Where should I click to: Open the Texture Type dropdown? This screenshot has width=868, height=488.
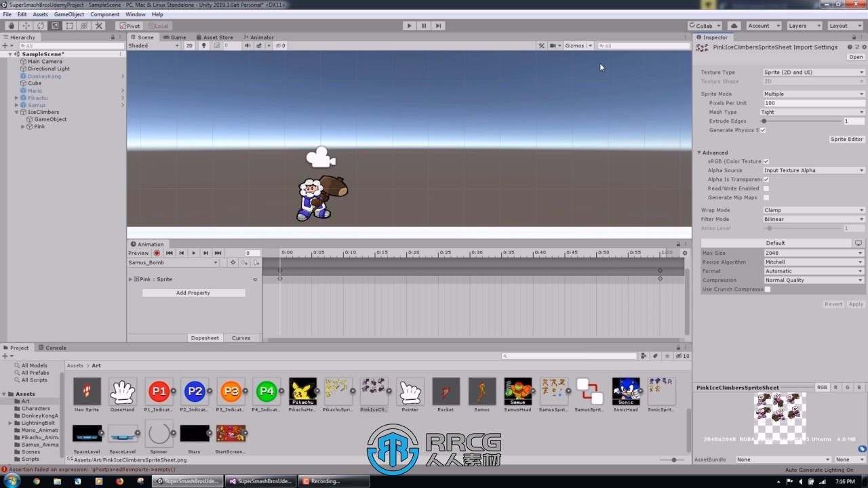814,72
